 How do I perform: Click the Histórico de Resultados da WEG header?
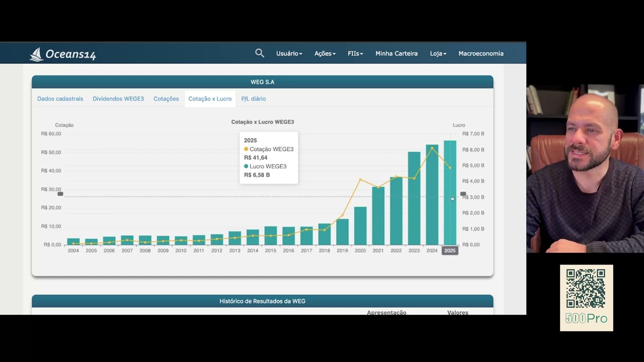point(263,301)
